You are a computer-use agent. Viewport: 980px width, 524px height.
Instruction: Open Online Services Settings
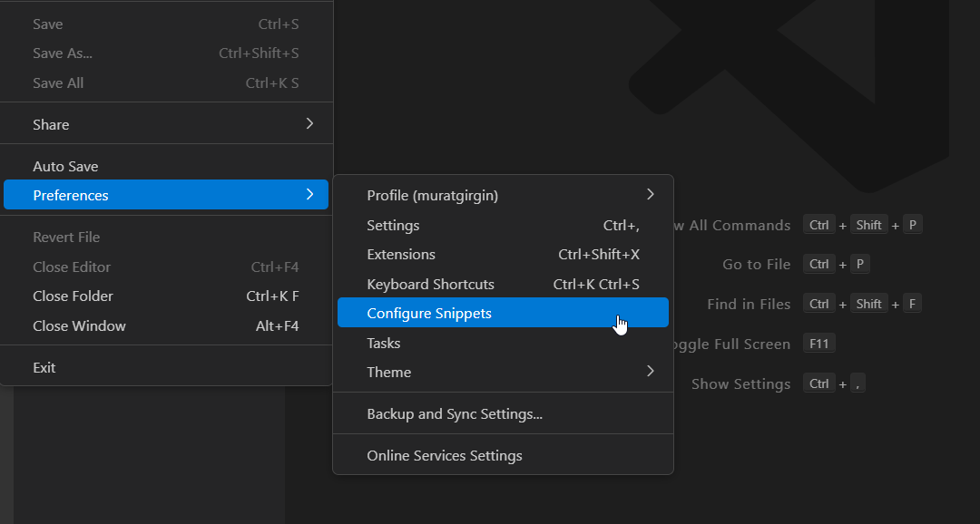(x=503, y=455)
